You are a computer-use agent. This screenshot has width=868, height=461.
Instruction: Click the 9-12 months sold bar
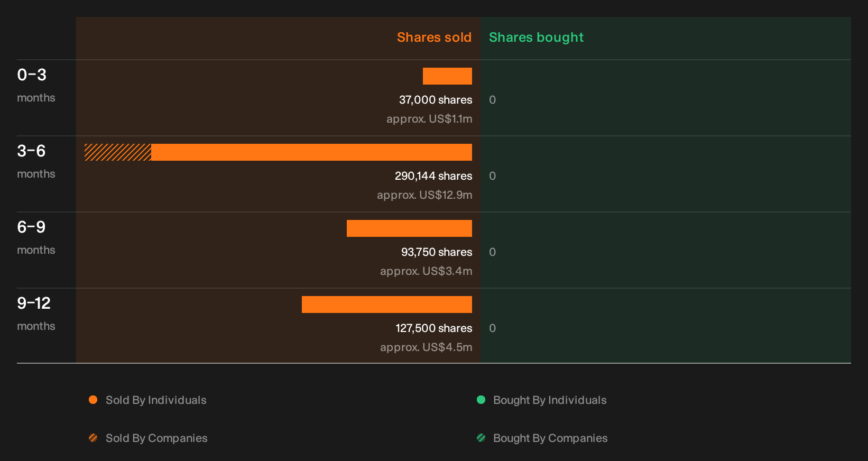point(387,305)
